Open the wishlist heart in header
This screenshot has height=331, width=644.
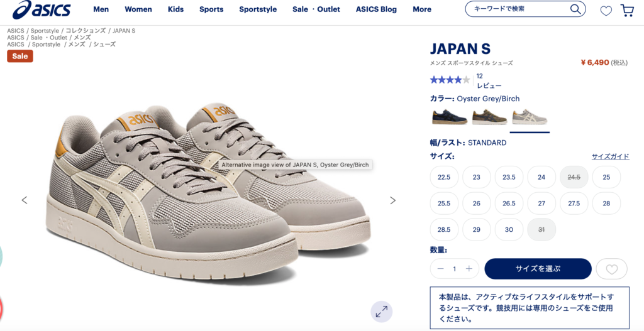(x=606, y=11)
